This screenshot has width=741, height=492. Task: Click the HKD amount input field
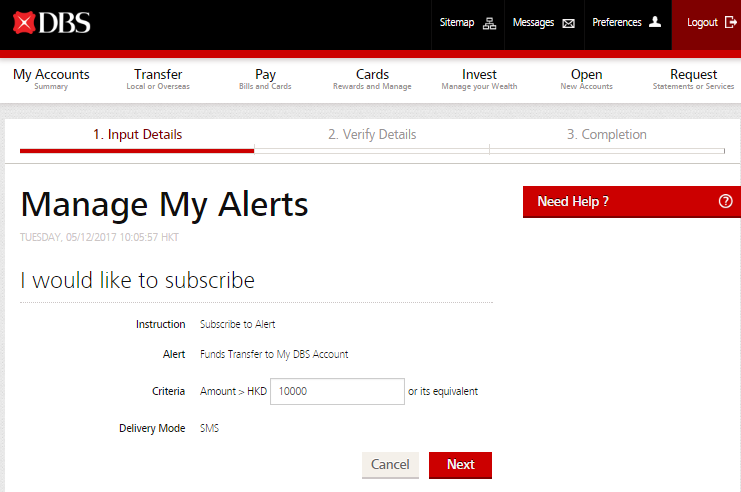(x=337, y=391)
